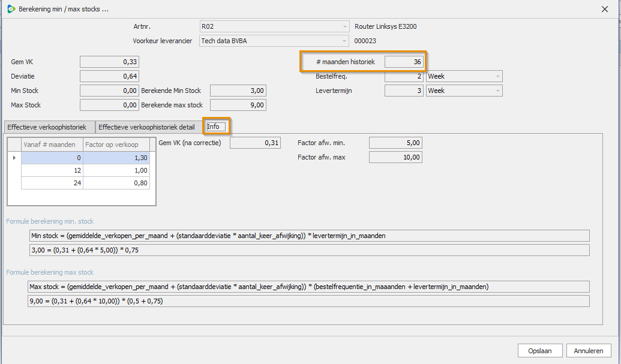Focus the Deviatie value field
Viewport: 621px width, 364px height.
coord(110,76)
